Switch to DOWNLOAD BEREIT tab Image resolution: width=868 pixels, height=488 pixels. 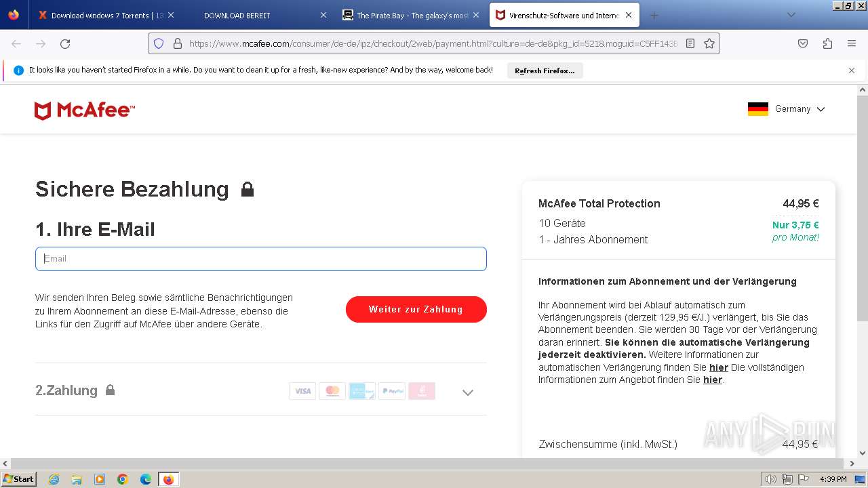point(259,15)
